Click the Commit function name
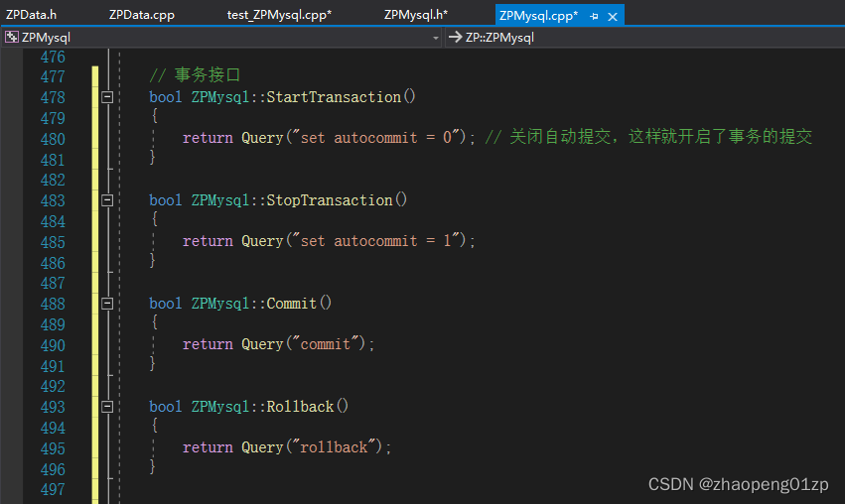The image size is (845, 504). (x=292, y=304)
